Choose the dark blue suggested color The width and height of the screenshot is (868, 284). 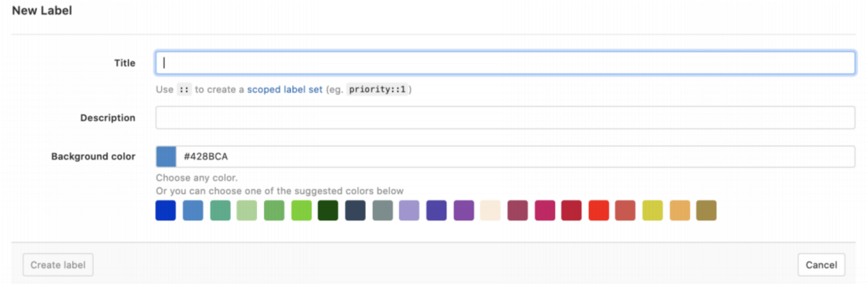click(x=166, y=210)
